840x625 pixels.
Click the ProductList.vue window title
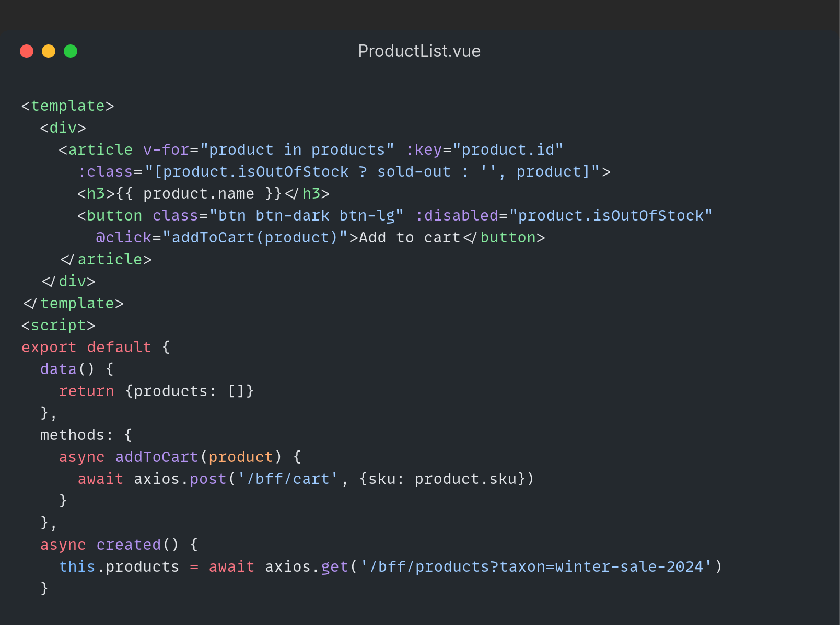pos(419,51)
